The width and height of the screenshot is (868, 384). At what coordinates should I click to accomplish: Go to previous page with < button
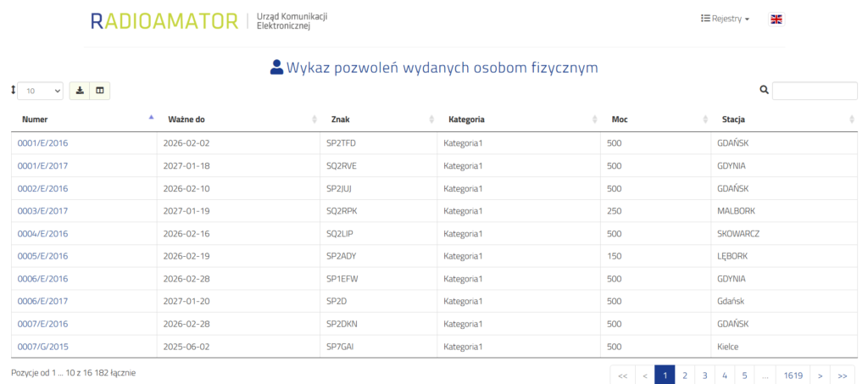645,376
